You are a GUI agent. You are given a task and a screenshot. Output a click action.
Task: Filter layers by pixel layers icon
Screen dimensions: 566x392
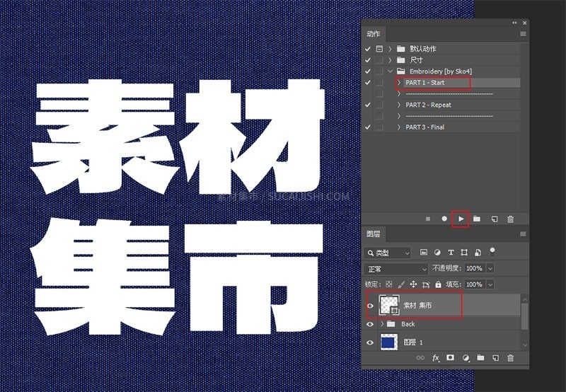[x=424, y=253]
